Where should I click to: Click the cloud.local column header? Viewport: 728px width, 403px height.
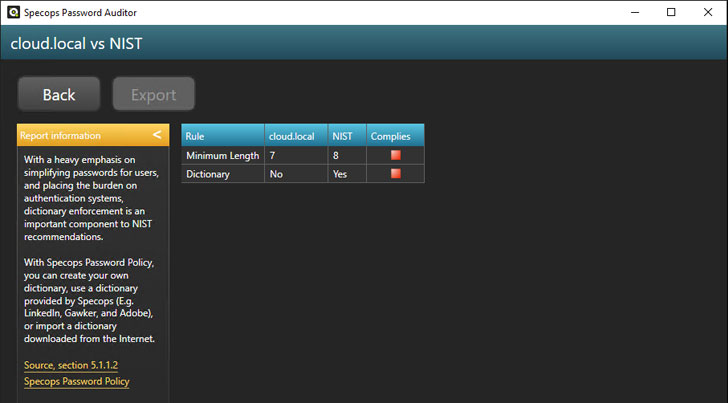click(295, 135)
